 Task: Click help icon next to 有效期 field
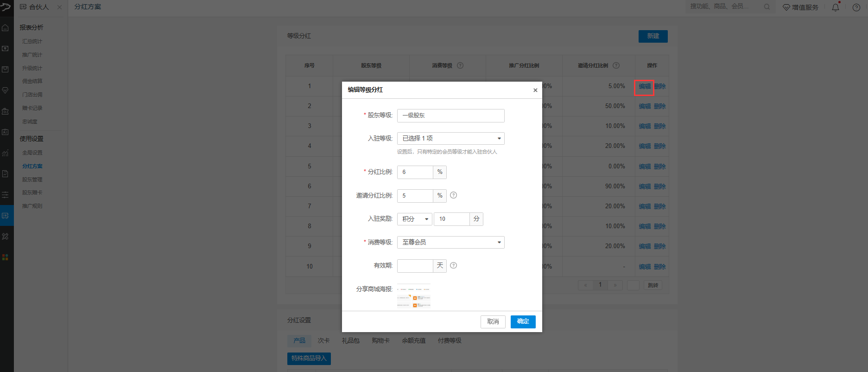pyautogui.click(x=454, y=265)
